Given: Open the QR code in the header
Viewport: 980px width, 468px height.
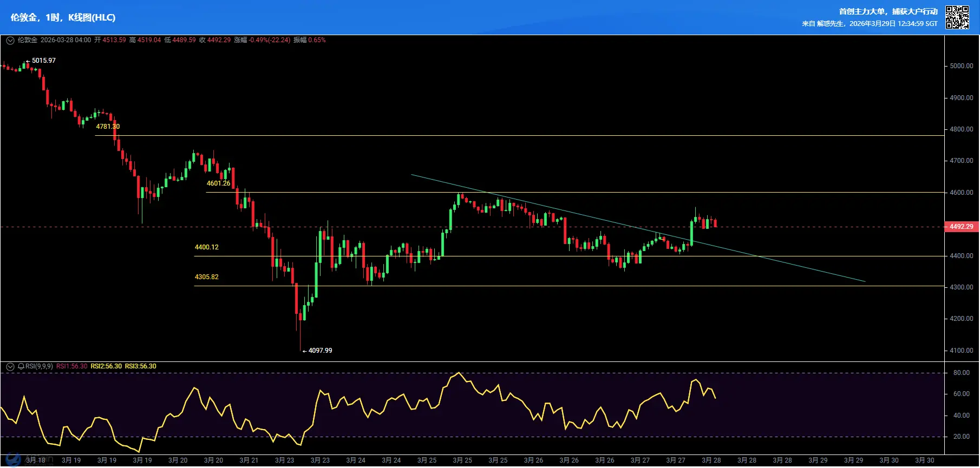Looking at the screenshot, I should 957,17.
